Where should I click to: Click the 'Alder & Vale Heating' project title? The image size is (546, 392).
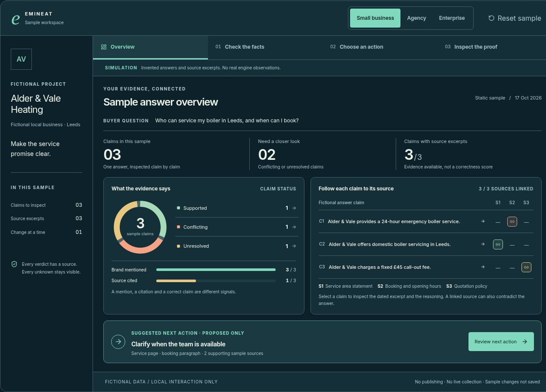coord(36,104)
